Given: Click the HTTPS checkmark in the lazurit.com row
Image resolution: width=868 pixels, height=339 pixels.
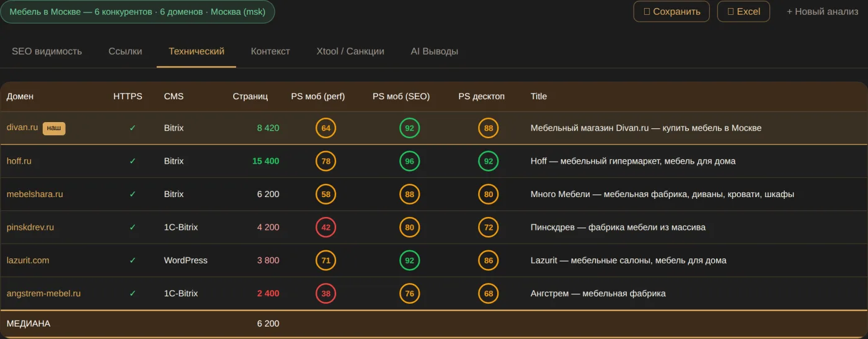Looking at the screenshot, I should (x=133, y=260).
